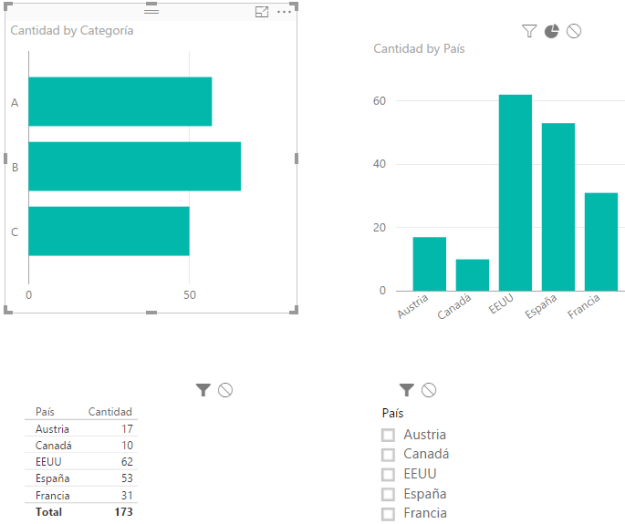The width and height of the screenshot is (625, 524).
Task: Click the España row in the table
Action: tap(52, 479)
